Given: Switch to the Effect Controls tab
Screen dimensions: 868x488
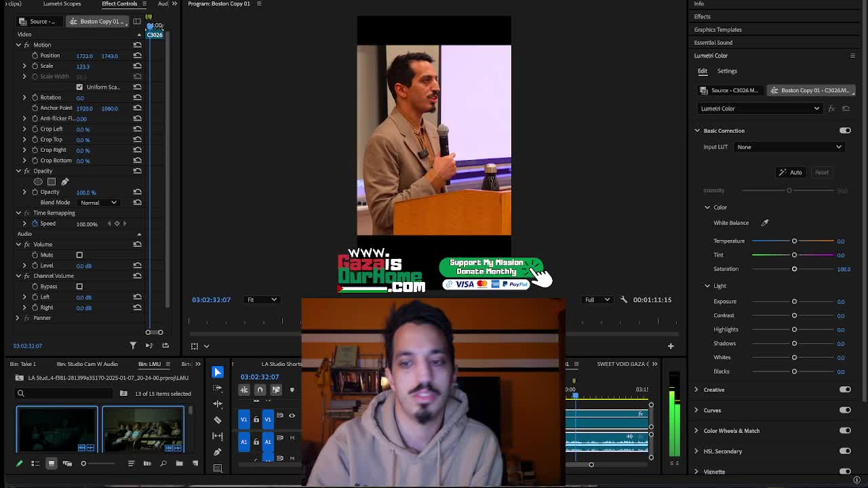Looking at the screenshot, I should point(119,4).
